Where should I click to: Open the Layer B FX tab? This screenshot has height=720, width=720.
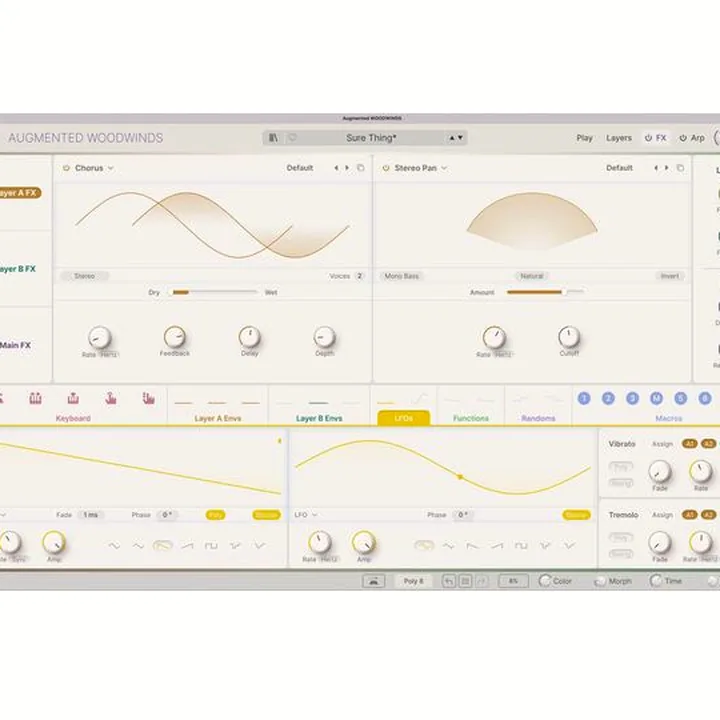pyautogui.click(x=17, y=269)
